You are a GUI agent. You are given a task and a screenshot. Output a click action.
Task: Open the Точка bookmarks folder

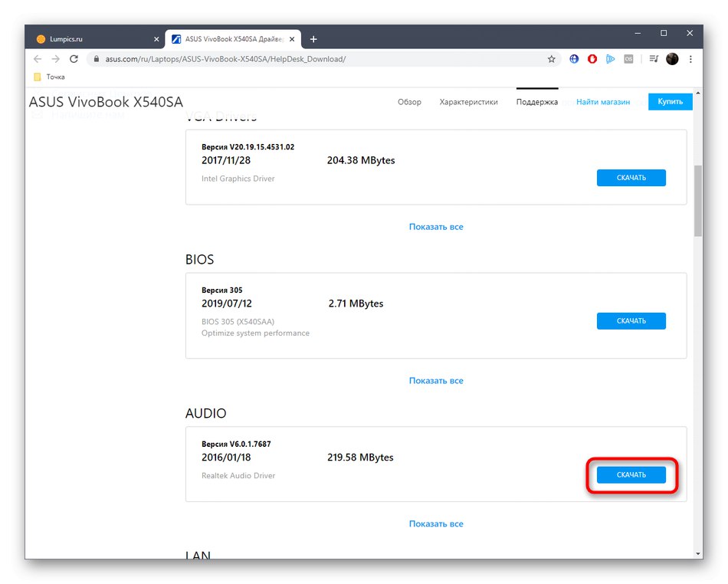pyautogui.click(x=49, y=77)
